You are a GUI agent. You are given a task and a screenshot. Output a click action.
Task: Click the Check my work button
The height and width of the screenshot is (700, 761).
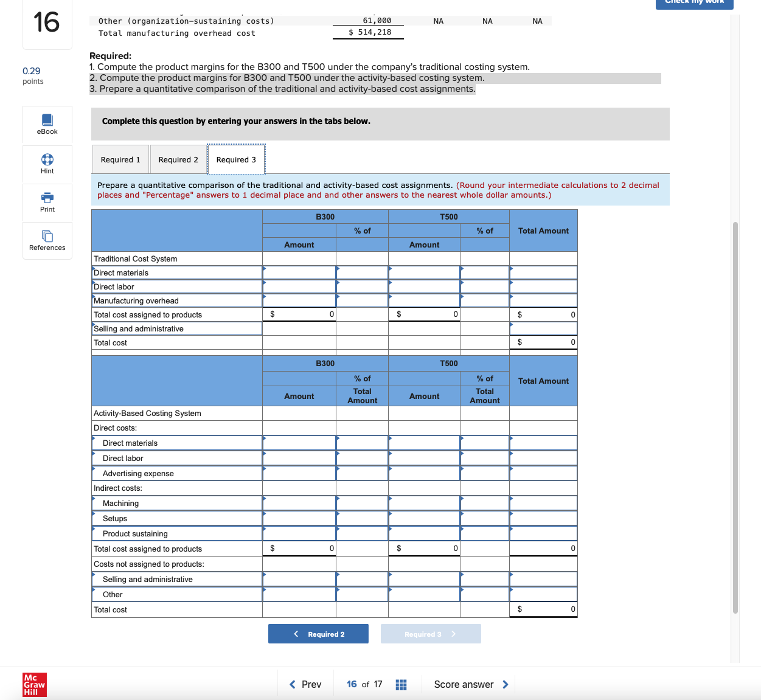(x=694, y=2)
